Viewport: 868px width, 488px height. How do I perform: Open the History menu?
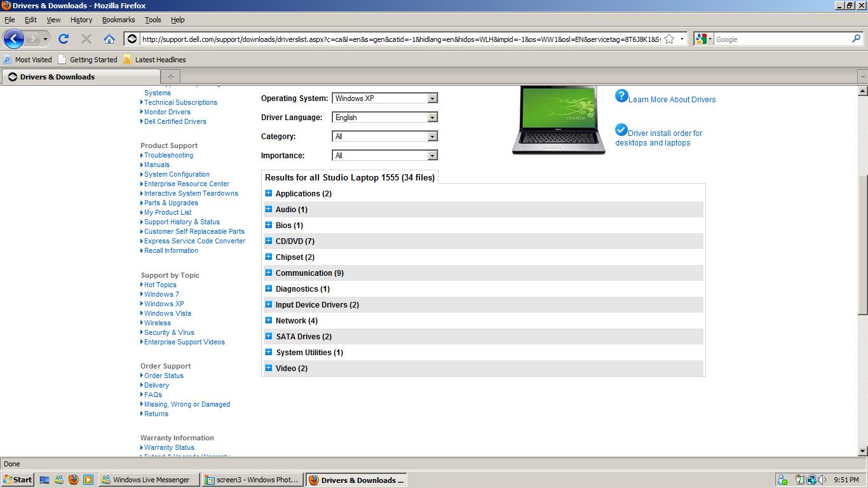tap(81, 20)
